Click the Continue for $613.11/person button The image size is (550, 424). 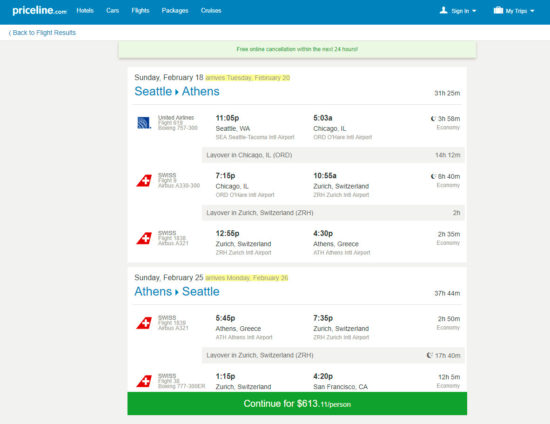click(x=297, y=404)
